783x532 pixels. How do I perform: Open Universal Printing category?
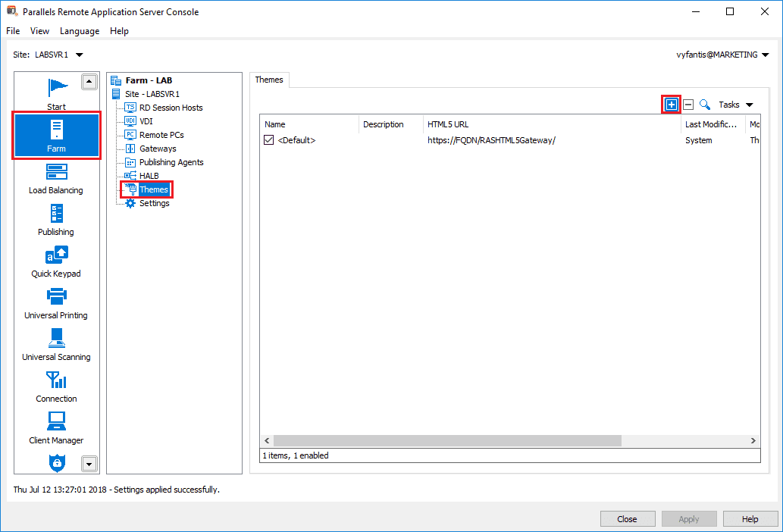pos(56,304)
